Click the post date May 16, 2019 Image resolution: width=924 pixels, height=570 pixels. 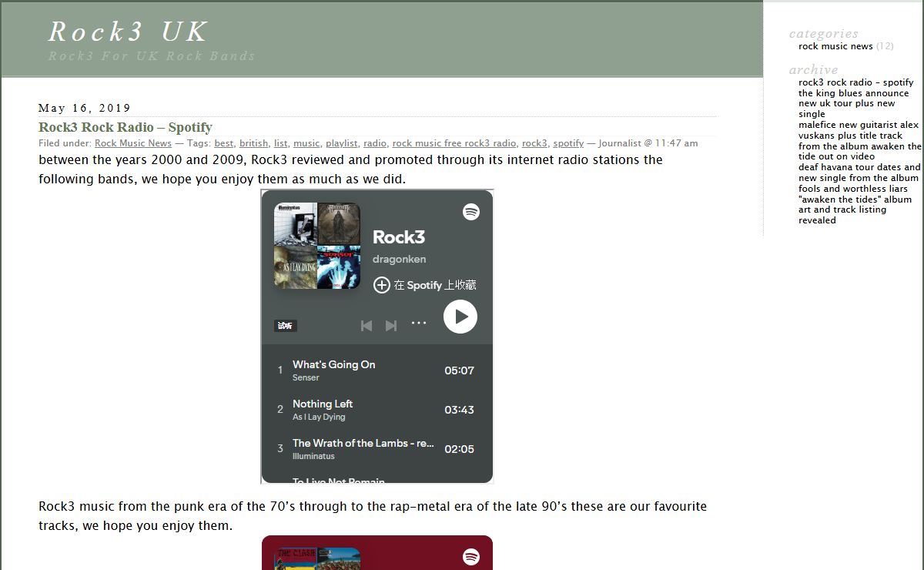(x=85, y=108)
